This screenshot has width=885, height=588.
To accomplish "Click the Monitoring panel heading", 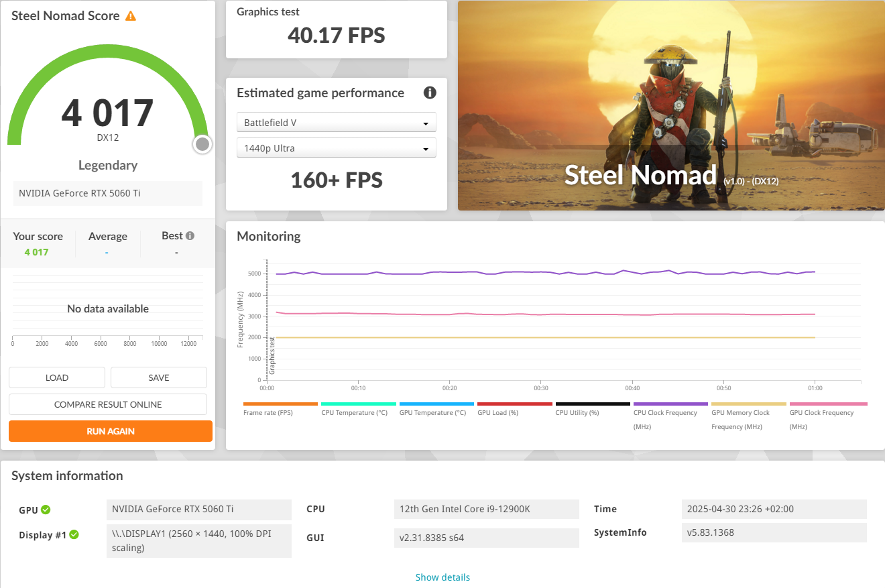I will (x=269, y=236).
